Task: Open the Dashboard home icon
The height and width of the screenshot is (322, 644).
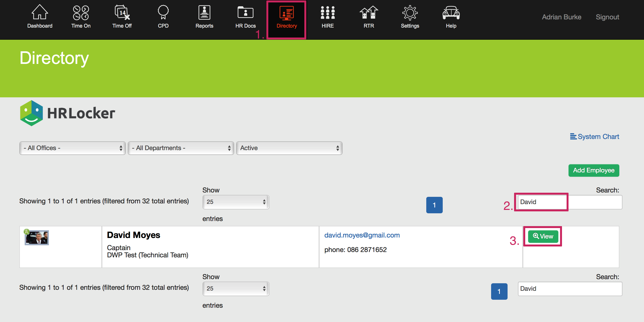Action: [40, 13]
